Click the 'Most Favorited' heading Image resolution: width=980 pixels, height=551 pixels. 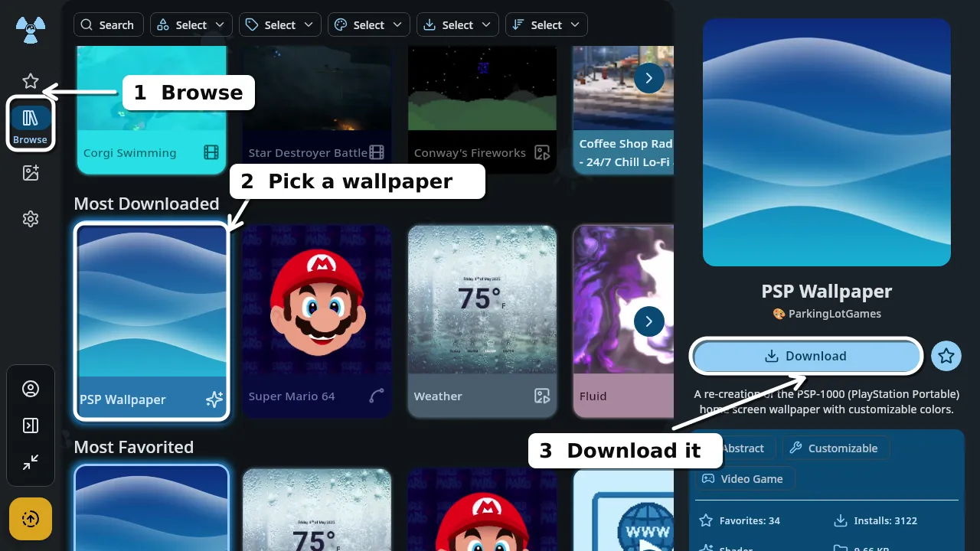[134, 447]
